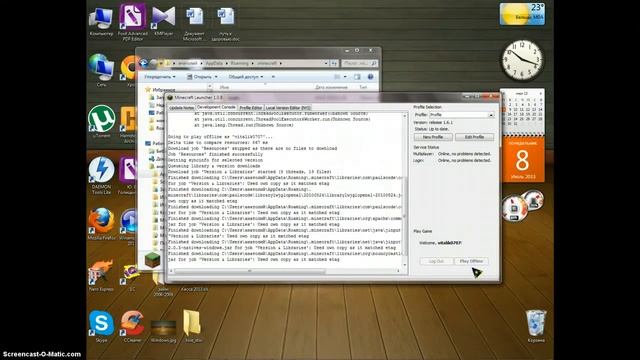Refresh the Explorer address bar
Screen dimensions: 640x360
(x=334, y=63)
